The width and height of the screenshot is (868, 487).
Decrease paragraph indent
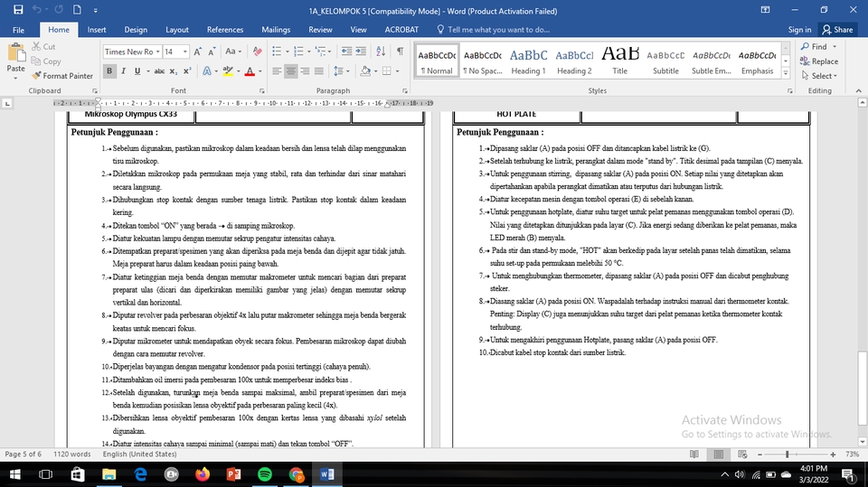point(346,52)
